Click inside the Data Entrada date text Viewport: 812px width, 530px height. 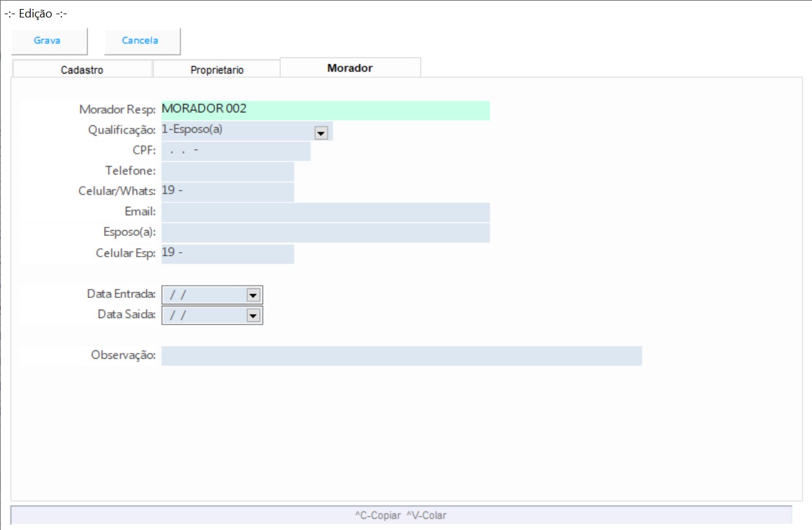tap(203, 295)
